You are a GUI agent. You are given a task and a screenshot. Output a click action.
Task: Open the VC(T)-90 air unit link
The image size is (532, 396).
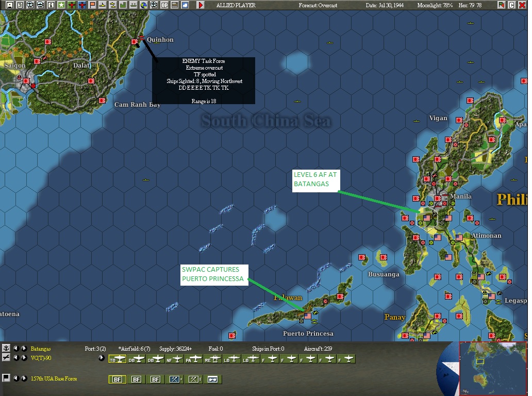pos(41,358)
